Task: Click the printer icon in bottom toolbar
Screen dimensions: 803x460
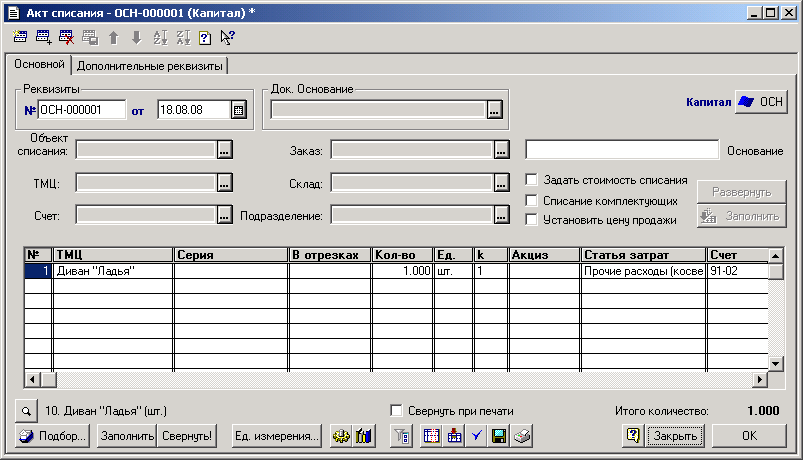Action: [522, 436]
